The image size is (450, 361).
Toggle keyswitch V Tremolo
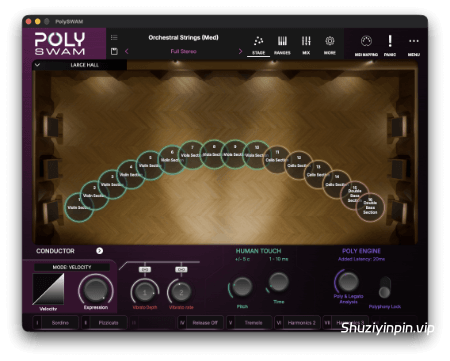click(x=249, y=323)
